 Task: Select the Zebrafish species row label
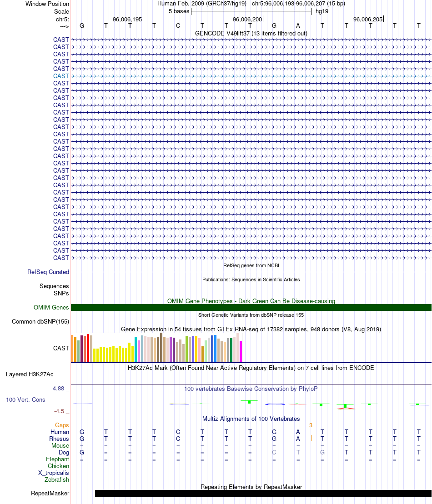click(57, 479)
